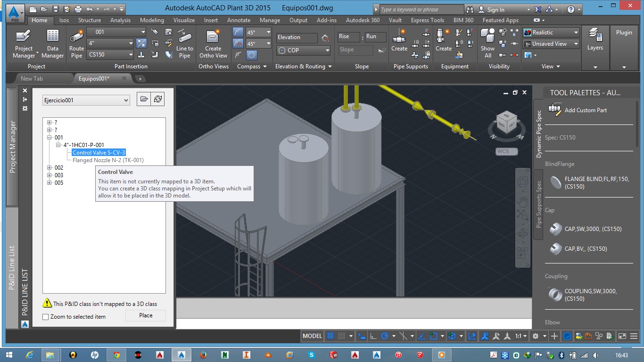Open the Help question mark icon
This screenshot has height=362, width=644.
tap(571, 9)
